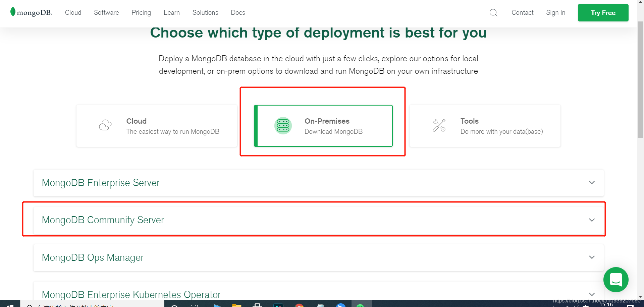Expand MongoDB Community Server chevron
Viewport: 644px width, 307px height.
[592, 220]
